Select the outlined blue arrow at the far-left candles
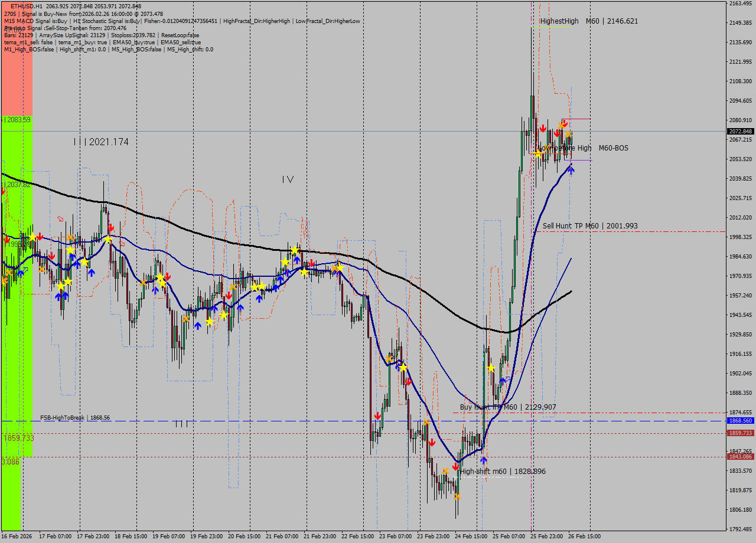The height and width of the screenshot is (543, 756). [x=25, y=269]
